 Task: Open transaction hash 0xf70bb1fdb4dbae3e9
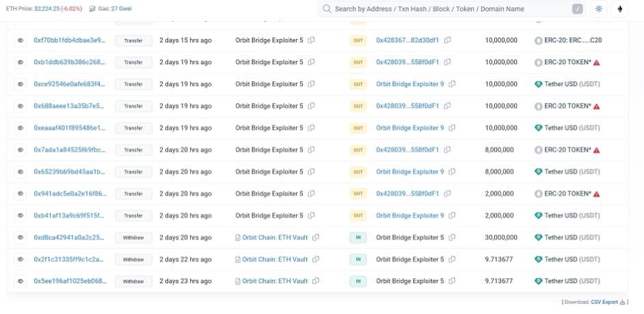click(70, 40)
